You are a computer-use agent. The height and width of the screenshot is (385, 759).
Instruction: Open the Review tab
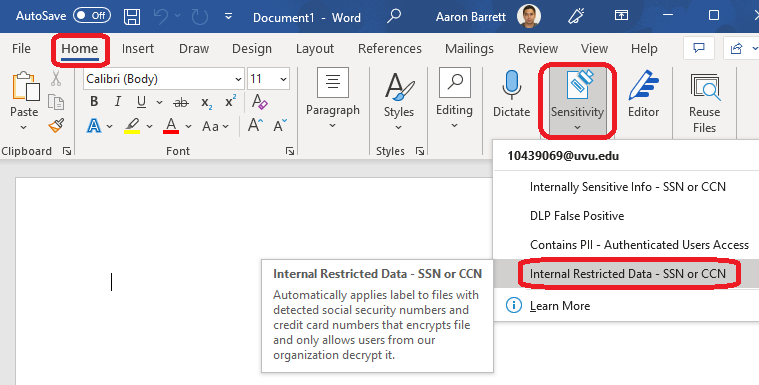(x=538, y=48)
